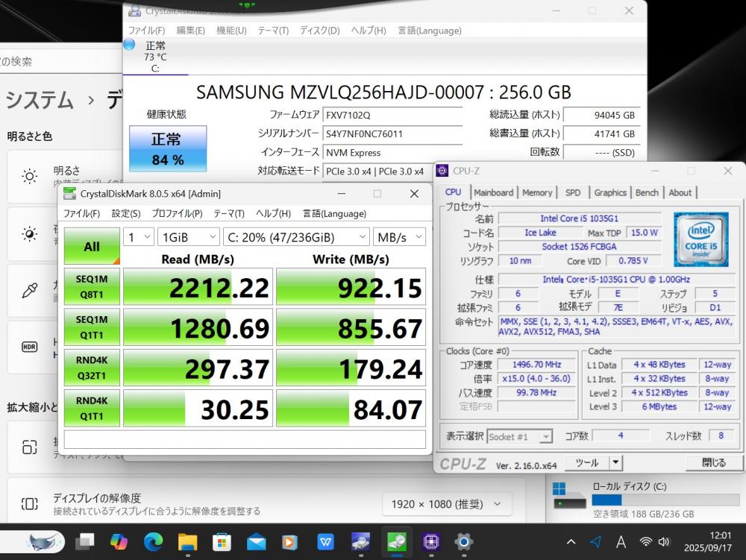
Task: Switch to the Memory tab in CPU-Z
Action: point(537,192)
